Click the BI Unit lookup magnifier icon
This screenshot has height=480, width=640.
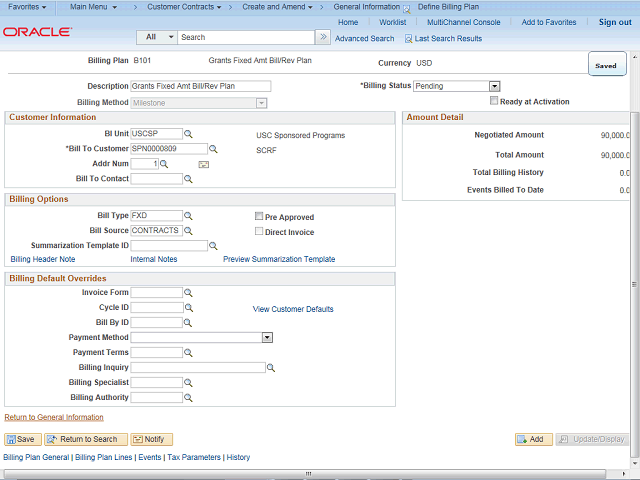pos(188,134)
